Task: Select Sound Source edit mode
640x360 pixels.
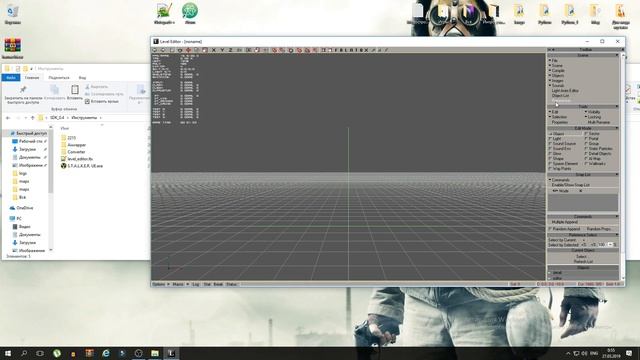Action: click(562, 144)
